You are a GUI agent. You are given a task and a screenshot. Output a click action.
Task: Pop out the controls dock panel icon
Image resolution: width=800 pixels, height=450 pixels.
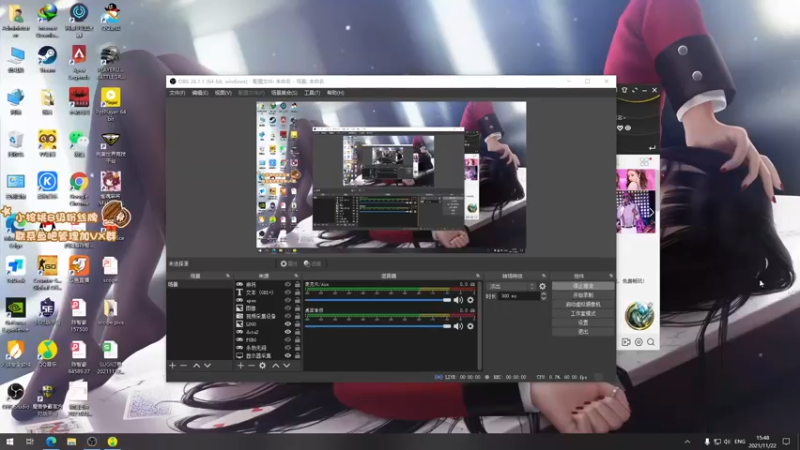611,276
